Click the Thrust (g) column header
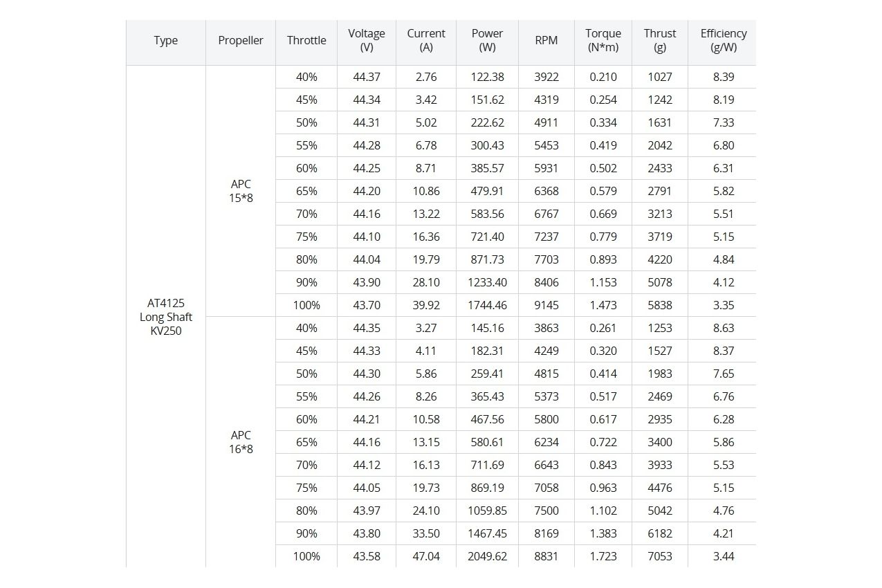 pyautogui.click(x=660, y=40)
